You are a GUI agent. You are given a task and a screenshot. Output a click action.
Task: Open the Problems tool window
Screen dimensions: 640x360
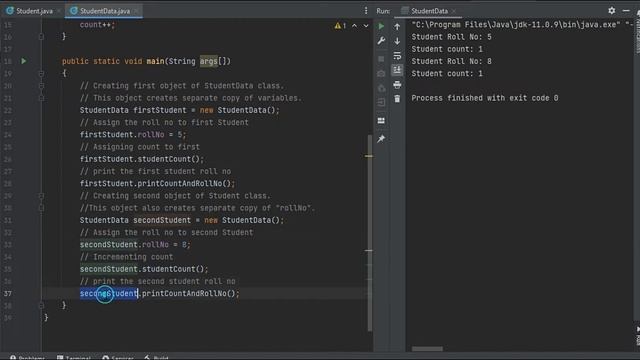tap(27, 357)
